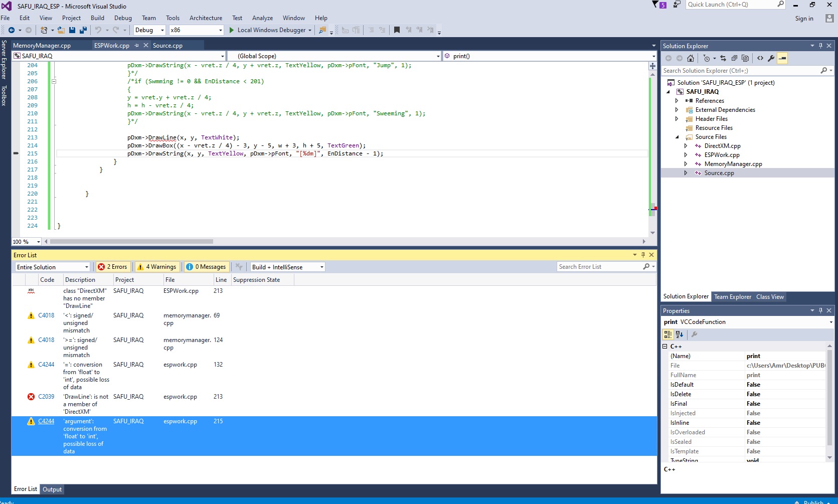Click the Property Pages wrench in Properties
Viewport: 838px width, 504px height.
(695, 334)
